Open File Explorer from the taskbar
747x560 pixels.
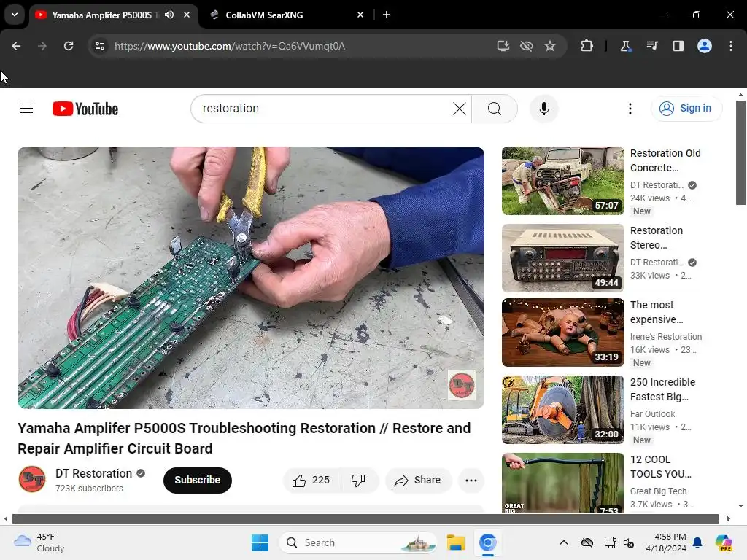[x=455, y=542]
